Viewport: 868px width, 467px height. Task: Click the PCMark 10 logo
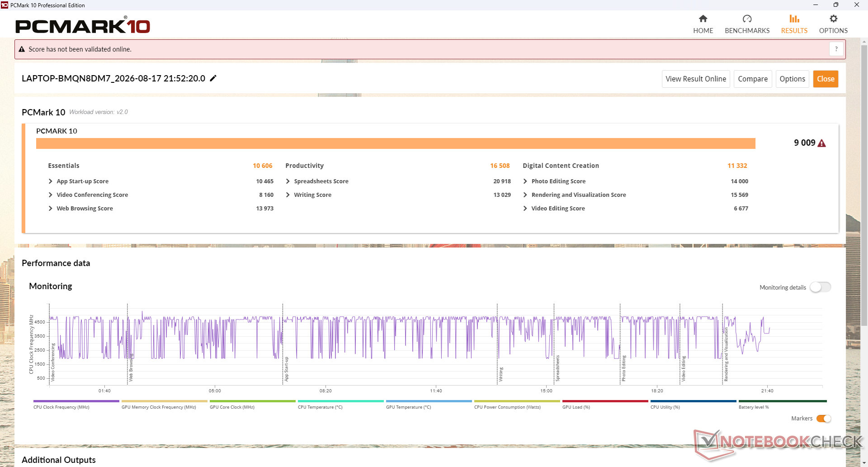(83, 26)
